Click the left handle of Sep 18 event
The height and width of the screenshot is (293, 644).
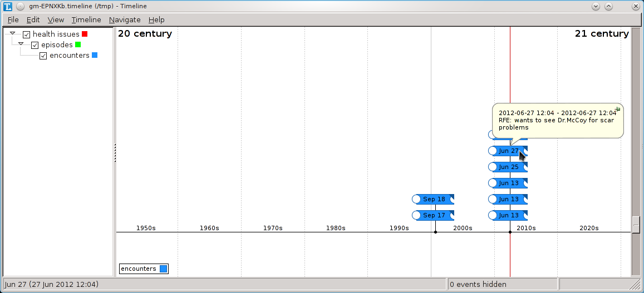[x=416, y=200]
